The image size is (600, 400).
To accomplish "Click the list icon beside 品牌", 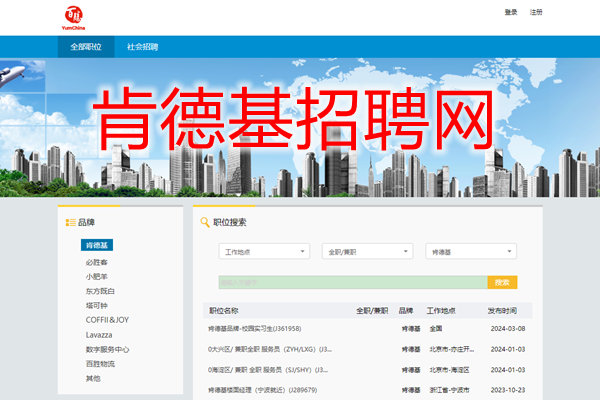I will point(70,222).
